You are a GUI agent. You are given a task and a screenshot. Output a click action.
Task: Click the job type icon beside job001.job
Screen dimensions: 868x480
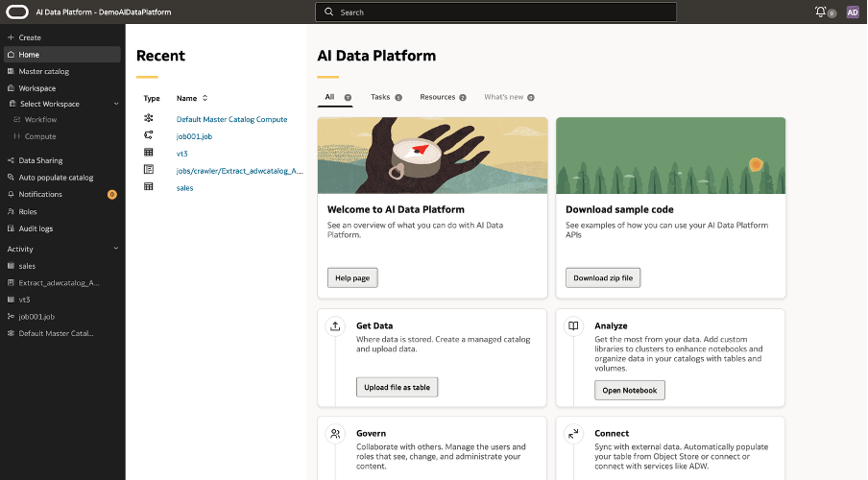click(149, 135)
